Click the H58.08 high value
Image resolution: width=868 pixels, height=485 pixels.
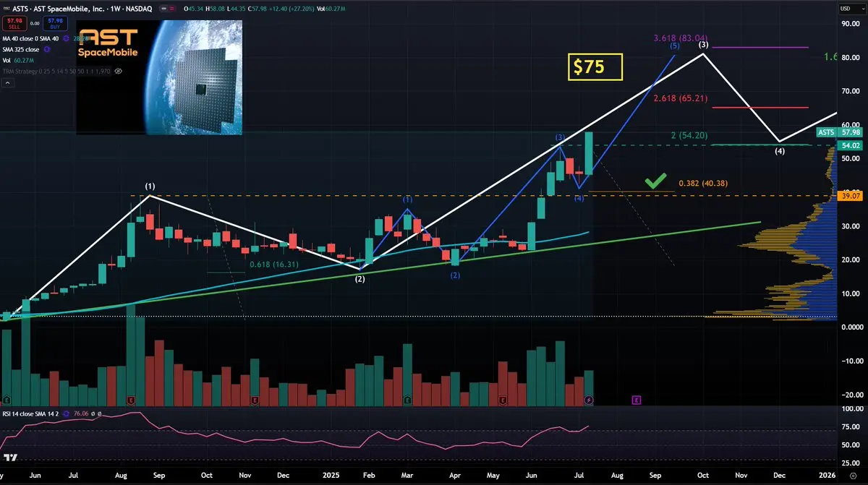click(215, 9)
